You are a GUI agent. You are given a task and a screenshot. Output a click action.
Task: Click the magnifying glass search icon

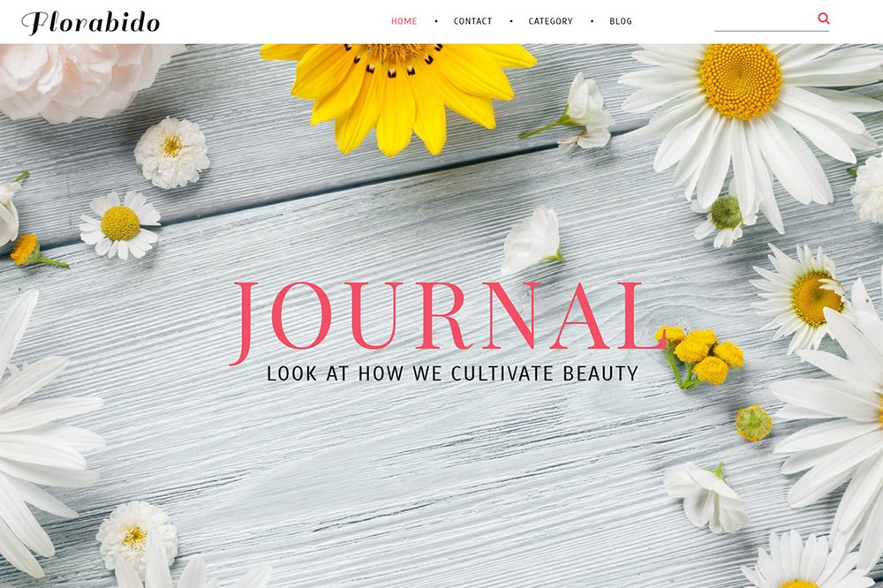(823, 19)
